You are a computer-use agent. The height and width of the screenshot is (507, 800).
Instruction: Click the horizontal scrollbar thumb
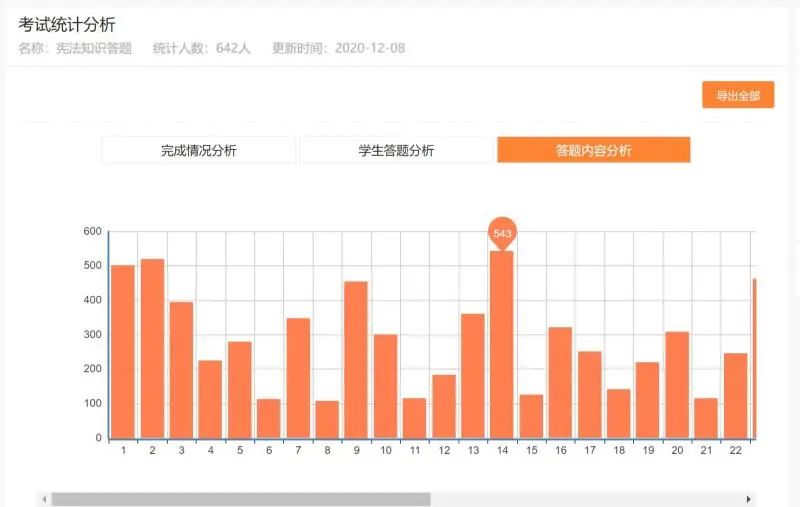240,499
